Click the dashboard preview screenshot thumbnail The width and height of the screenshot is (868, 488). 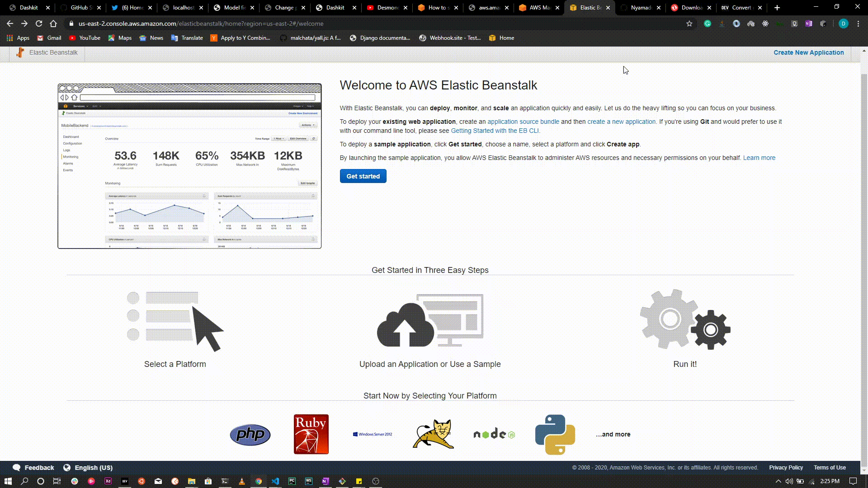pos(189,166)
